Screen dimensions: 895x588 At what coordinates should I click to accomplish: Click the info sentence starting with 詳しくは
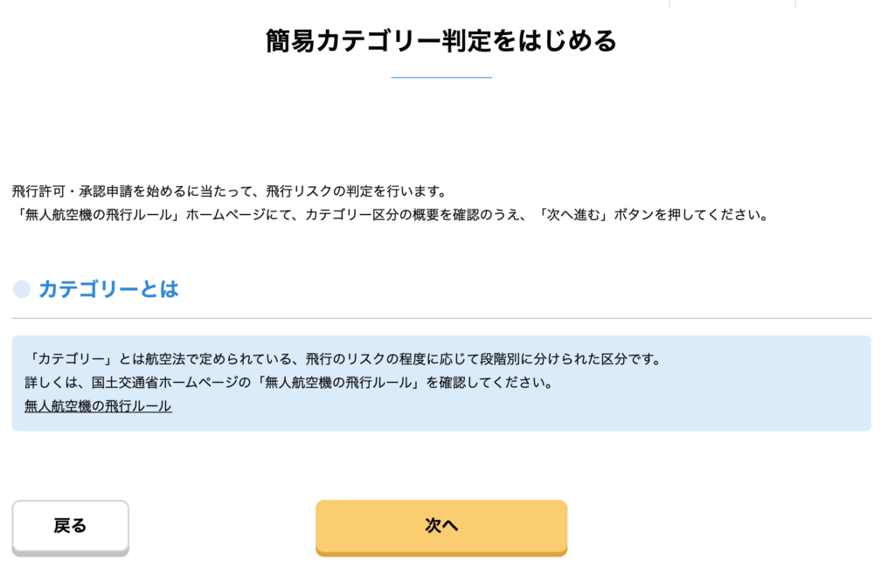(x=288, y=383)
